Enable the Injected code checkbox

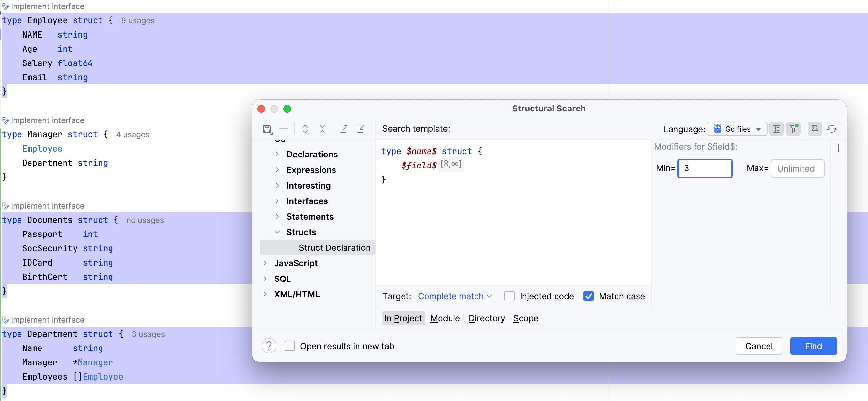509,296
